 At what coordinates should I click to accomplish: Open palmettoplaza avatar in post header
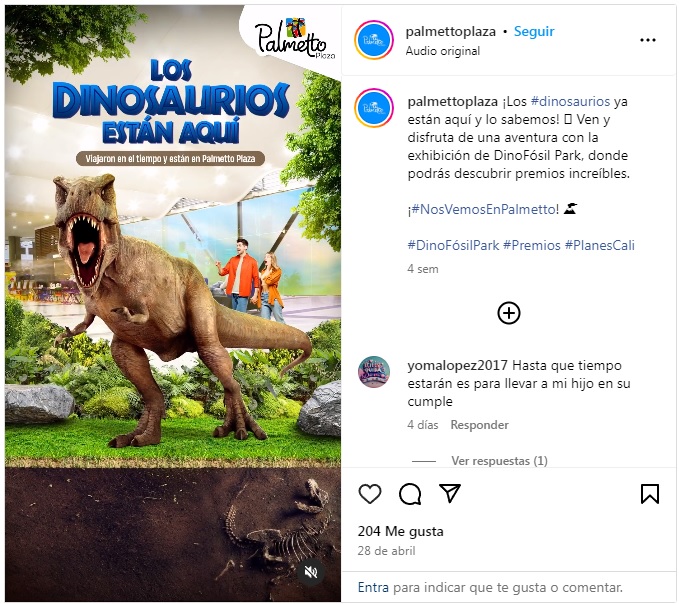(374, 40)
